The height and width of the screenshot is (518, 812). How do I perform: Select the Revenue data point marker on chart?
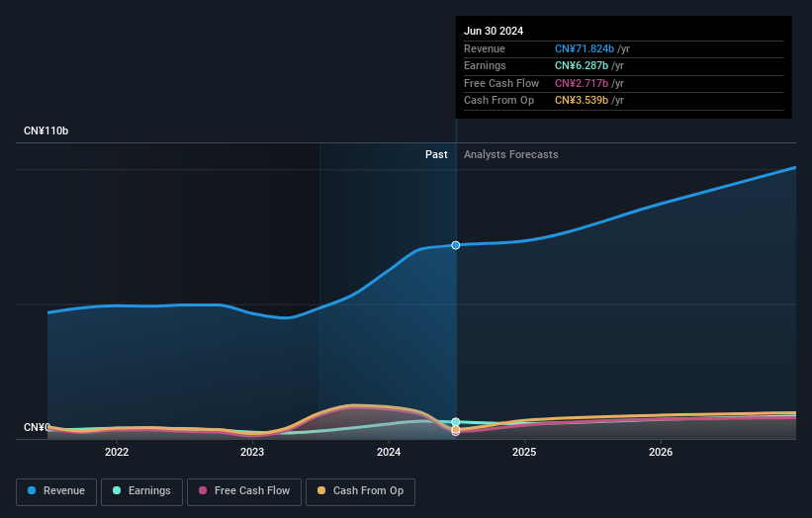pos(456,245)
